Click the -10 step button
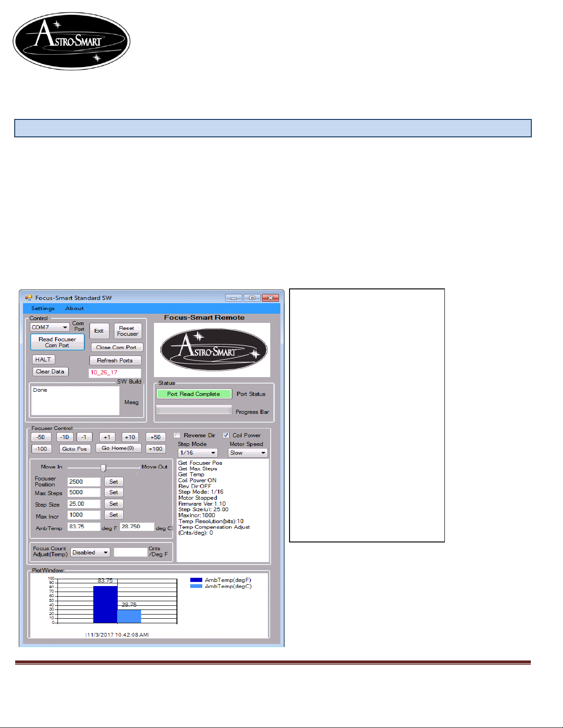563x728 pixels. tap(65, 437)
